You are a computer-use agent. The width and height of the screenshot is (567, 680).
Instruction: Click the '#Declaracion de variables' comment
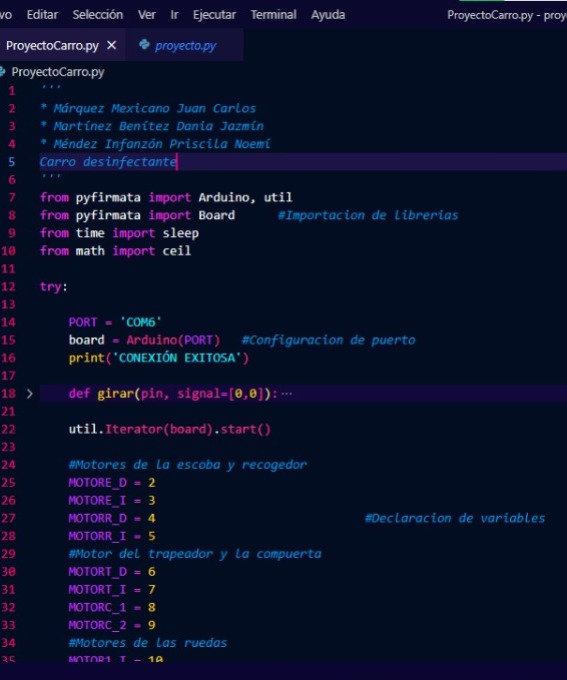pos(455,518)
